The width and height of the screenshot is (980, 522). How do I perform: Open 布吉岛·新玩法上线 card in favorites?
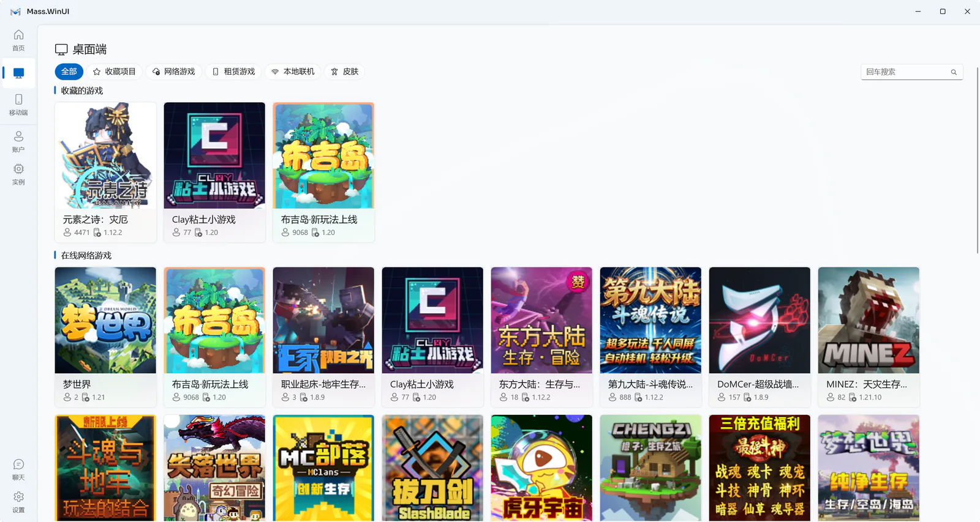coord(323,172)
